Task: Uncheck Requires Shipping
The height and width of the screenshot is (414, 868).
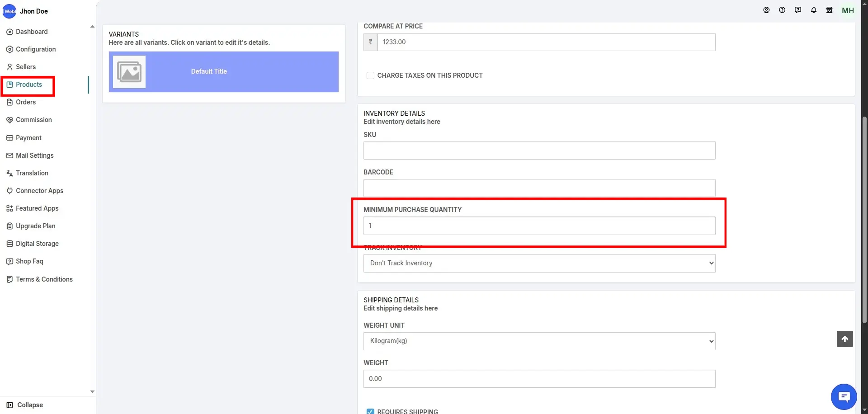Action: click(x=370, y=411)
